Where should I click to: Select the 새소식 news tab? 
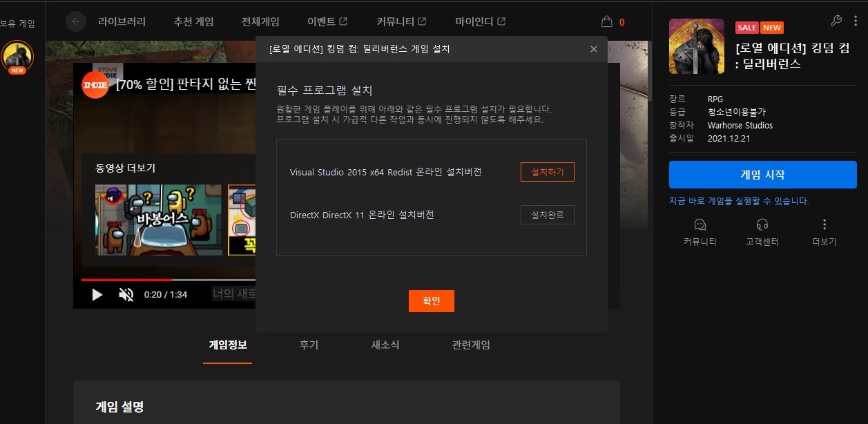tap(385, 345)
